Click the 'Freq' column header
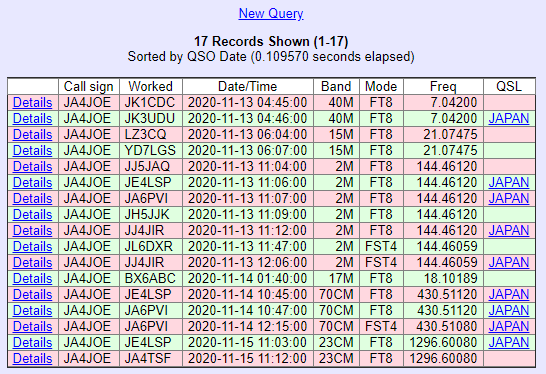The height and width of the screenshot is (374, 546). tap(443, 86)
